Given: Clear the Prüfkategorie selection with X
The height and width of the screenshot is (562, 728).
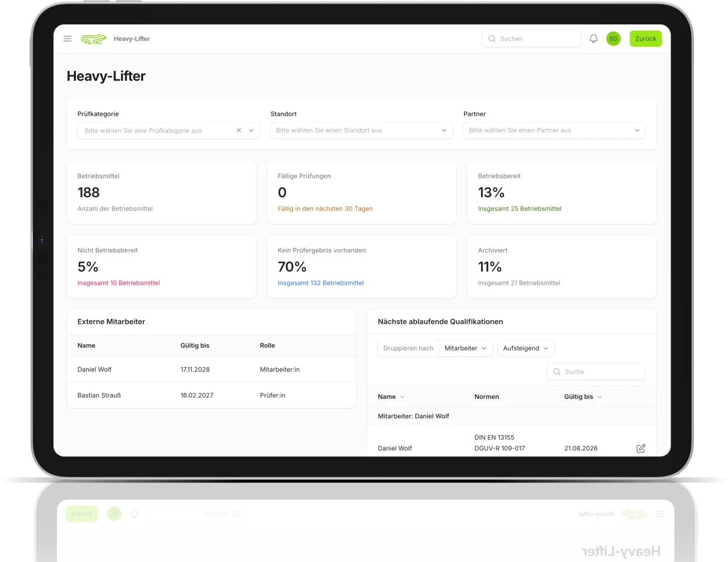Looking at the screenshot, I should coord(238,130).
